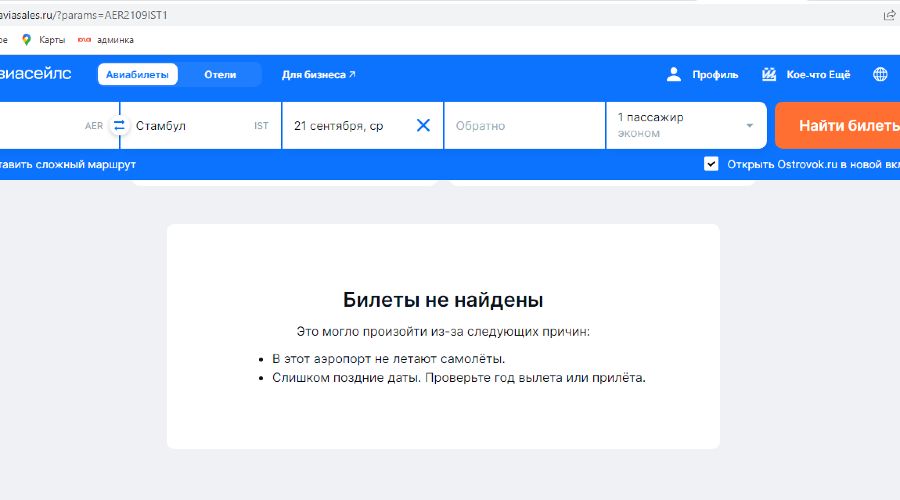Expand the passenger and class dropdown
Viewport: 900px width, 500px height.
[749, 126]
